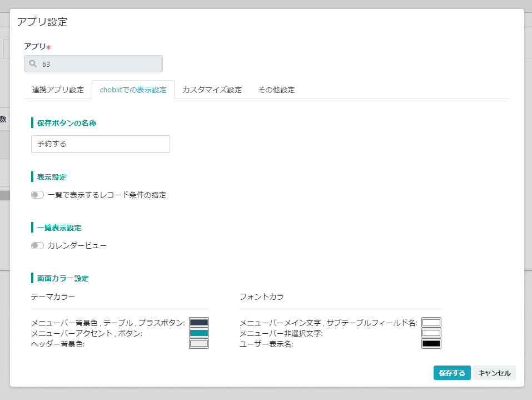Click the search magnifier icon in the アプリ field

[33, 63]
